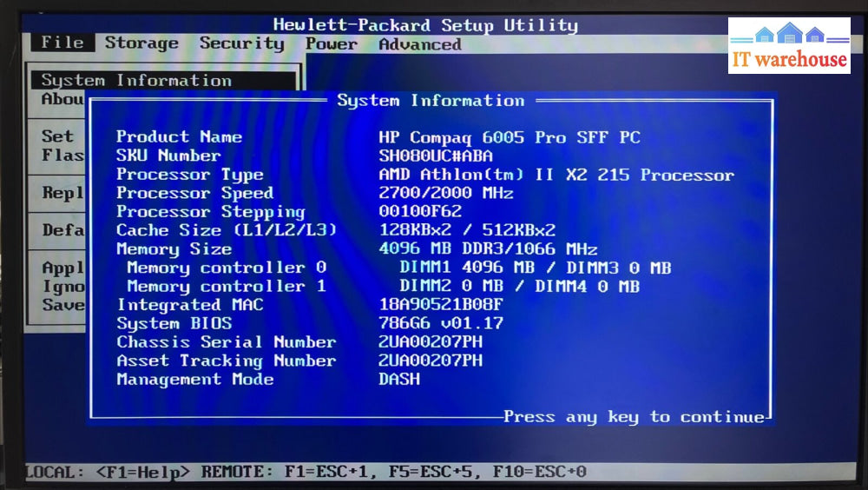Open the File menu
The width and height of the screenshot is (868, 490).
(x=62, y=43)
